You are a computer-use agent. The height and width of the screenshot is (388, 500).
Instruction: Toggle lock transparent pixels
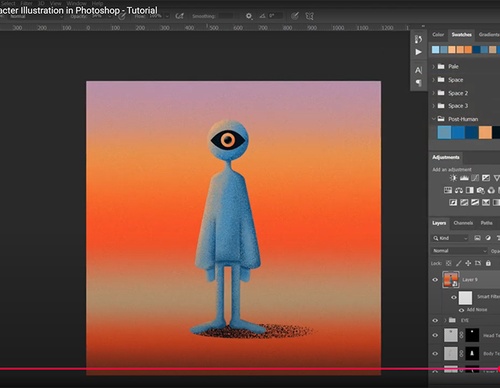tap(449, 263)
